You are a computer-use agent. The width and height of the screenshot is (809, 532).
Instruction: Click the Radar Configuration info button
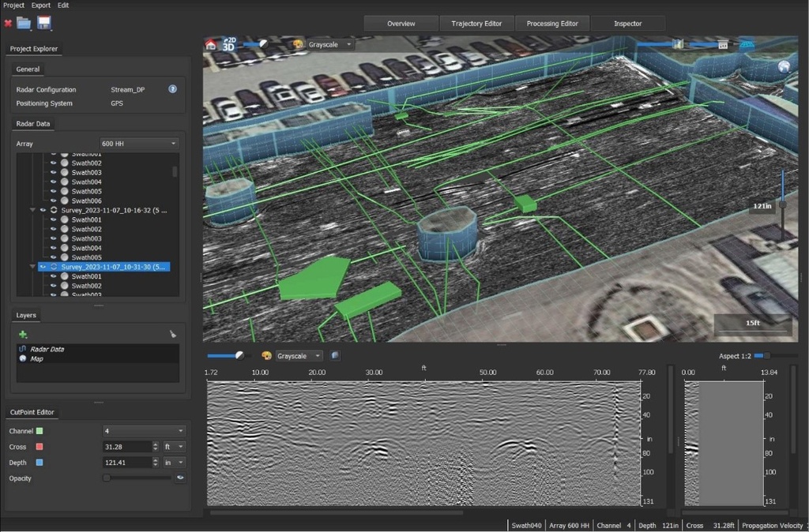point(172,89)
